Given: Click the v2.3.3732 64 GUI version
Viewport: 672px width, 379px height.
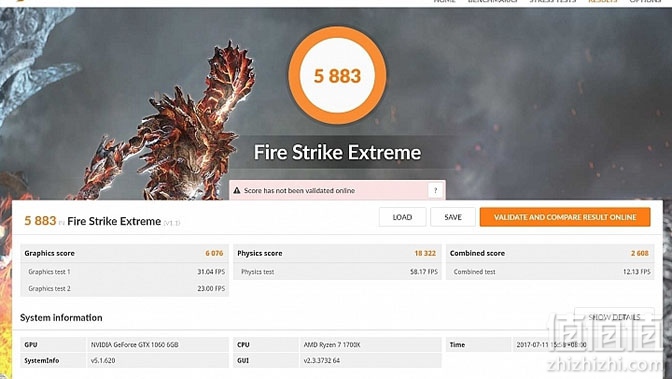Looking at the screenshot, I should tap(322, 361).
